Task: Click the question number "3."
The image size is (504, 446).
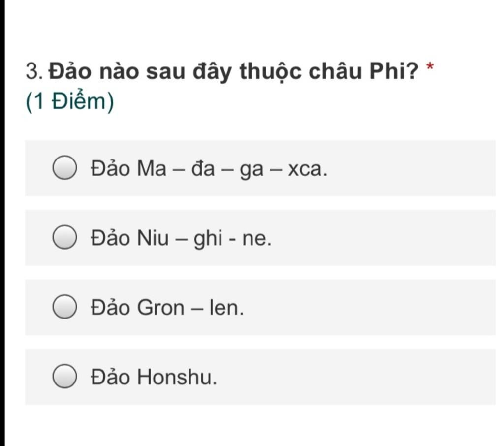Action: [34, 71]
